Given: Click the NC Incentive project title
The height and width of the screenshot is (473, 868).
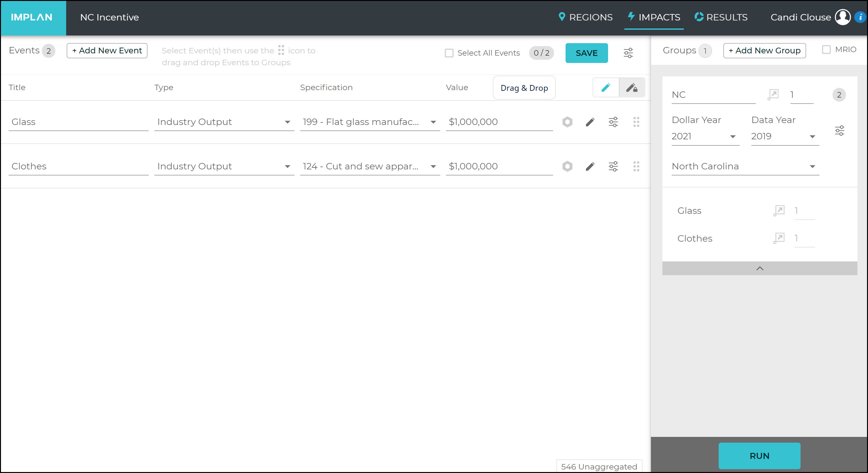Looking at the screenshot, I should [x=110, y=17].
